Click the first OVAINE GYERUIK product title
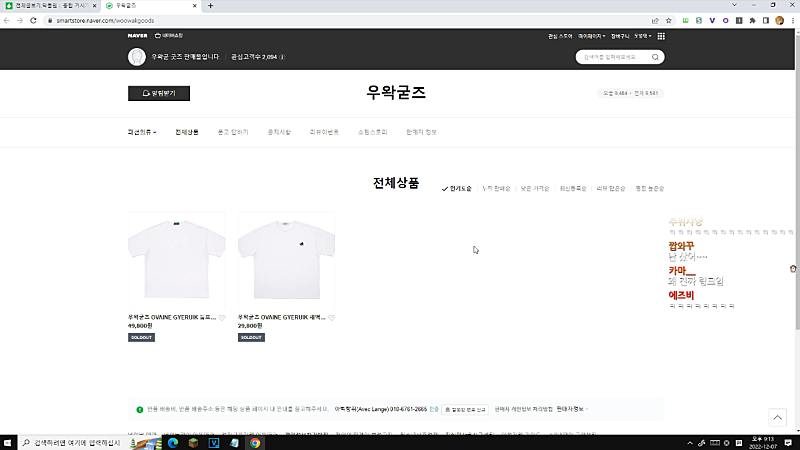The width and height of the screenshot is (800, 450). pyautogui.click(x=172, y=317)
